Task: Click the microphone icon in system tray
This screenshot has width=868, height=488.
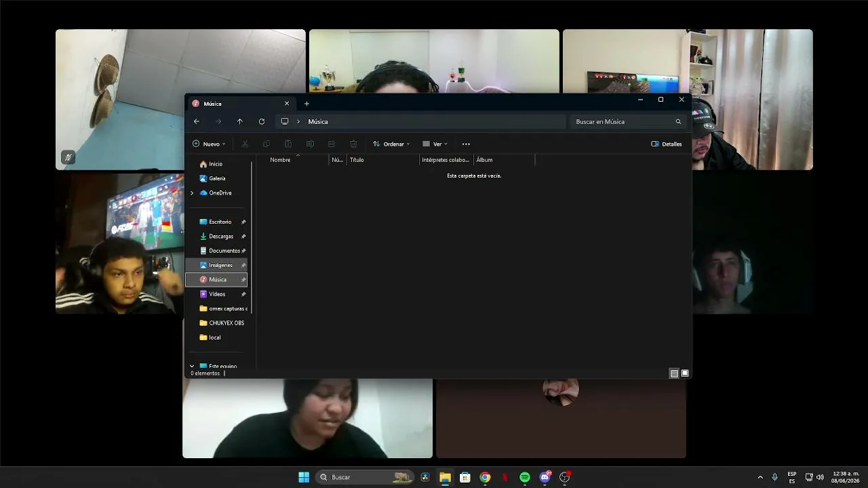Action: 775,477
